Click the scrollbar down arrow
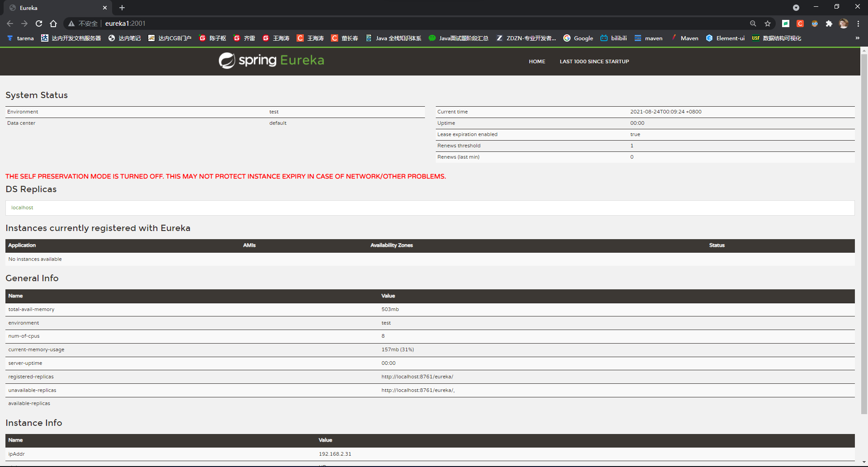Image resolution: width=868 pixels, height=467 pixels. coord(864,463)
